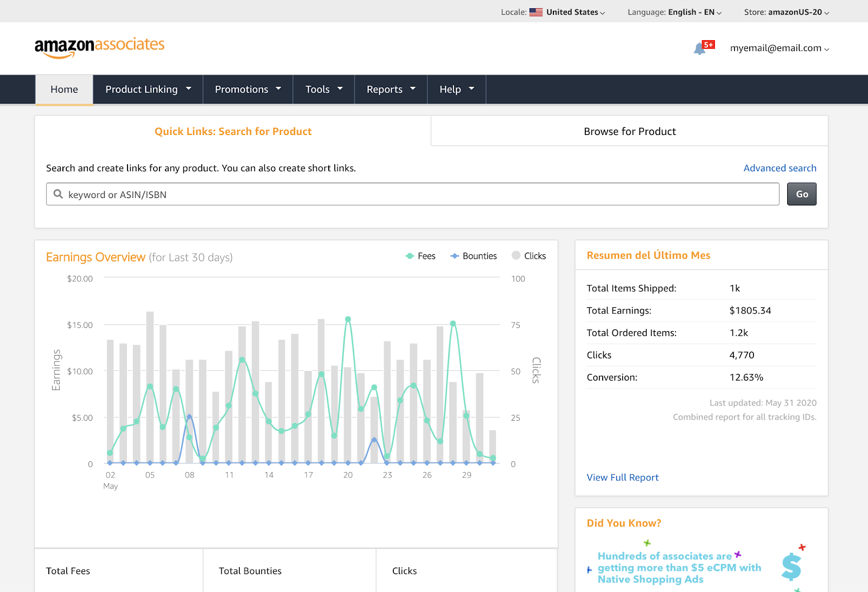Click the Amazon Associates logo

99,47
